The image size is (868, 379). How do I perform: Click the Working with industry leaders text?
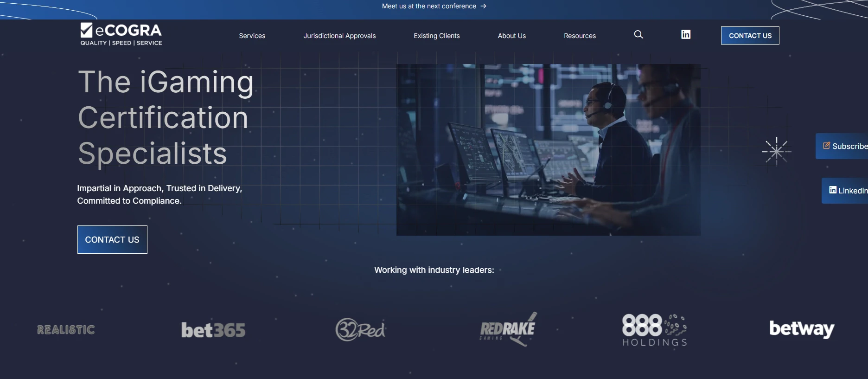click(434, 270)
